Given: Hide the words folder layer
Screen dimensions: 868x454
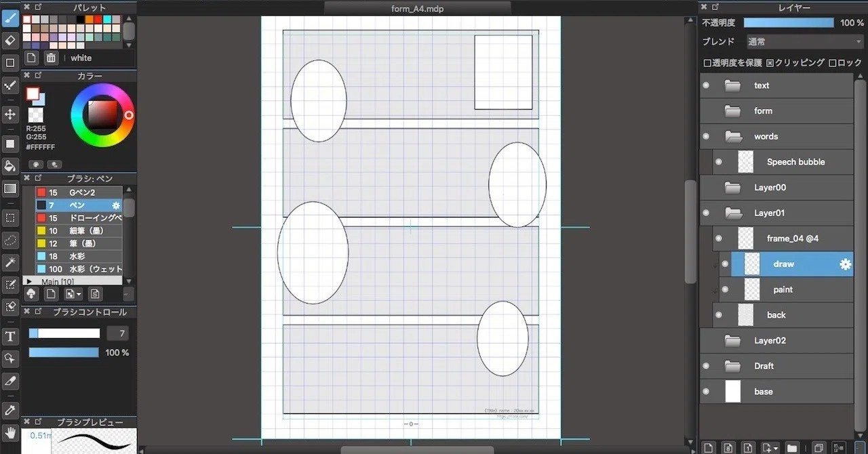Looking at the screenshot, I should 706,136.
